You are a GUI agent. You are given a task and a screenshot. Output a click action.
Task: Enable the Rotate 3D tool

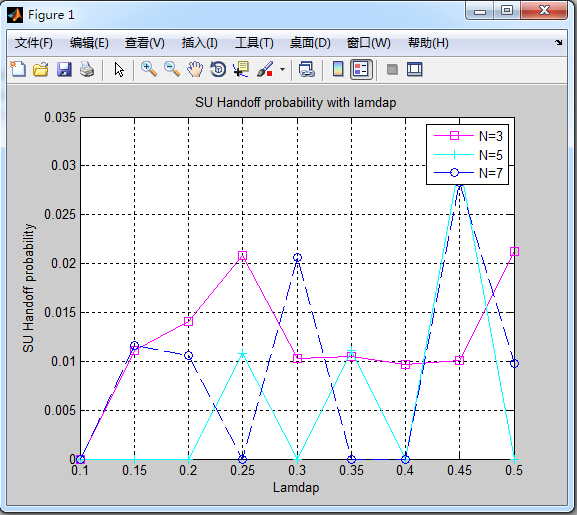218,69
